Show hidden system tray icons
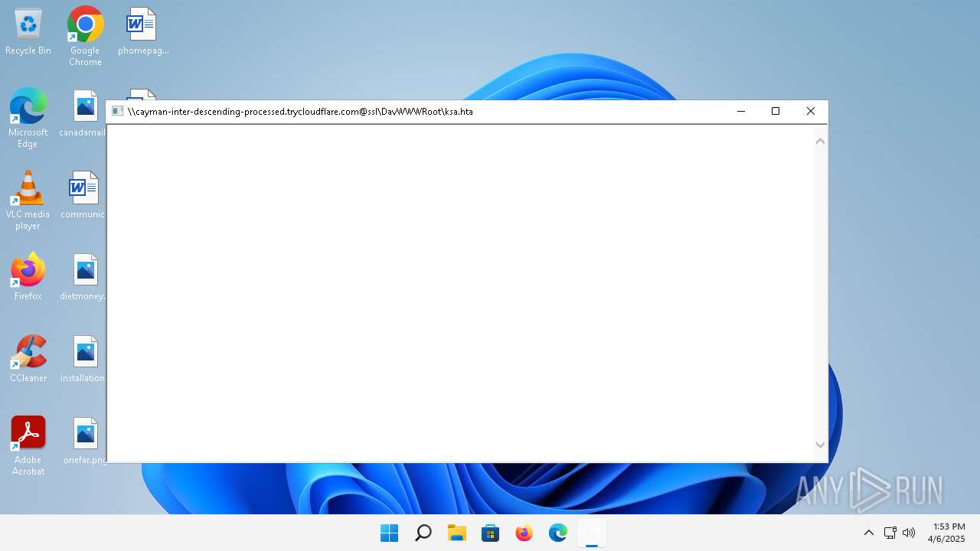980x551 pixels. point(868,533)
